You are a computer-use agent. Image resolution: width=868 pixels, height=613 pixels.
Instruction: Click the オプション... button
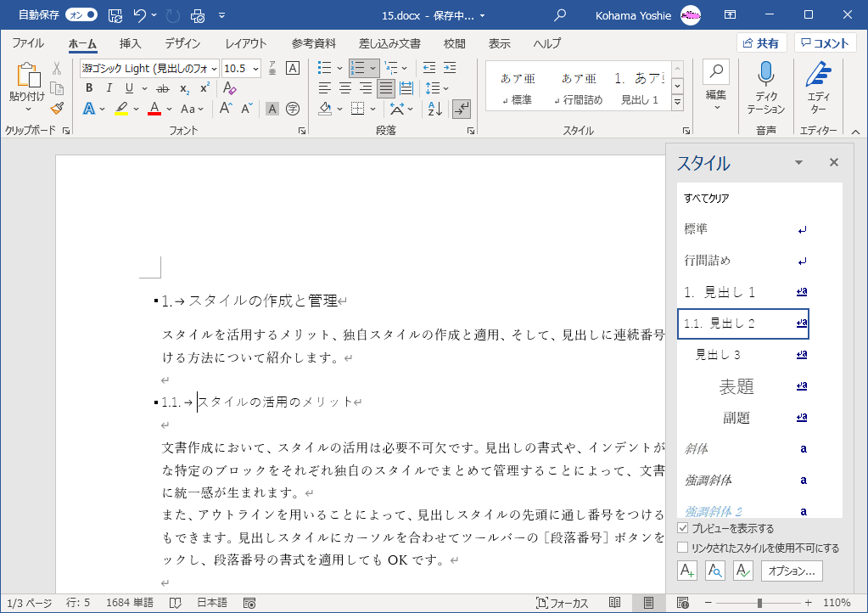coord(792,571)
